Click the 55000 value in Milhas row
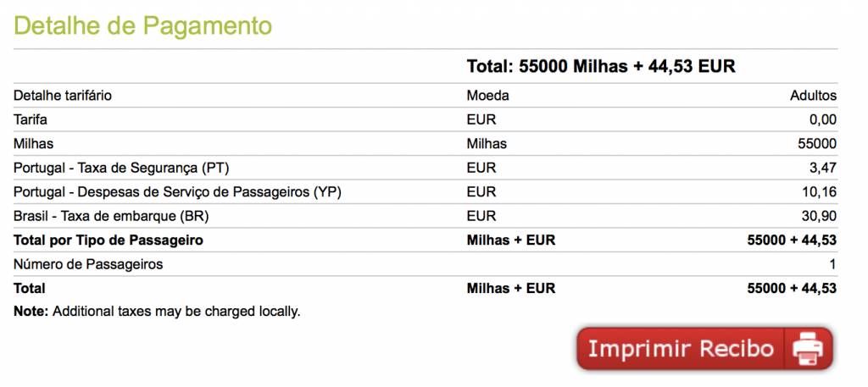 817,144
